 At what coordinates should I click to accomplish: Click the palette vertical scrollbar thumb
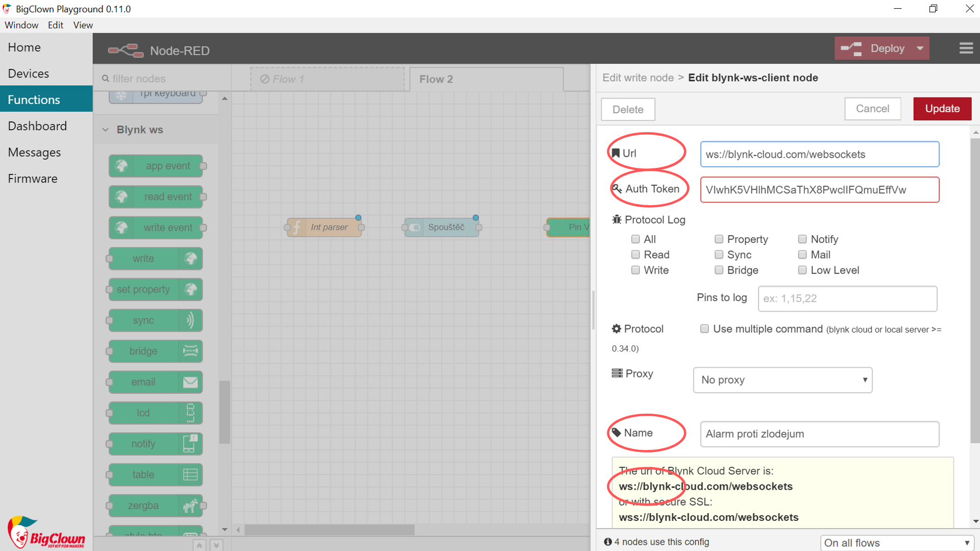[x=225, y=412]
